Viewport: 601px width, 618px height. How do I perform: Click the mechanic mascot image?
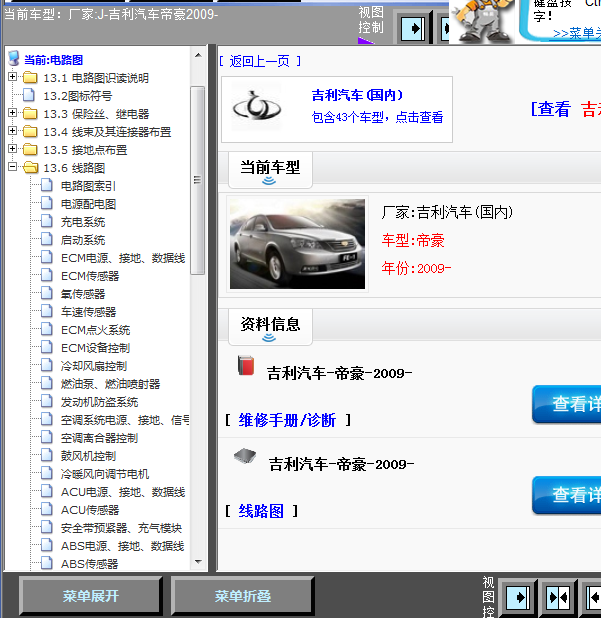482,21
